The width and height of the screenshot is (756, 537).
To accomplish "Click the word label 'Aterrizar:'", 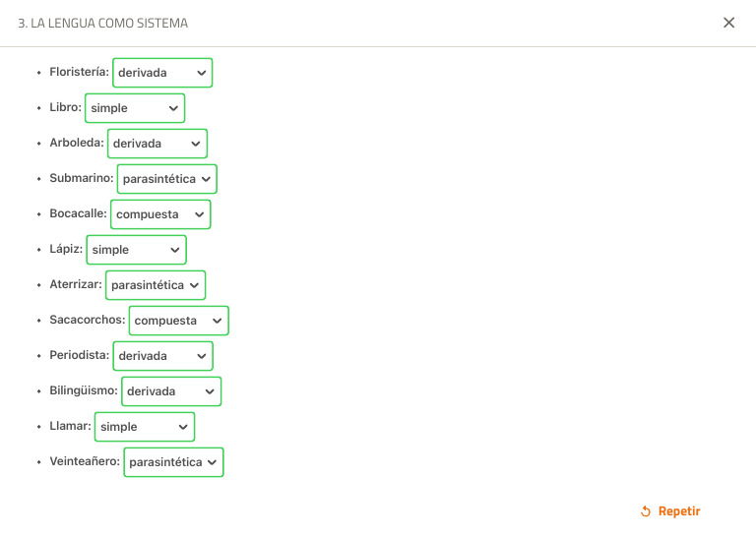I will (x=76, y=284).
